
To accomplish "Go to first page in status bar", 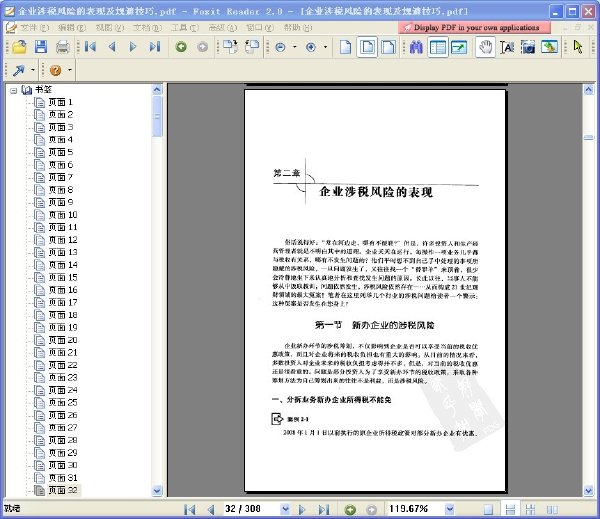I will [x=190, y=509].
